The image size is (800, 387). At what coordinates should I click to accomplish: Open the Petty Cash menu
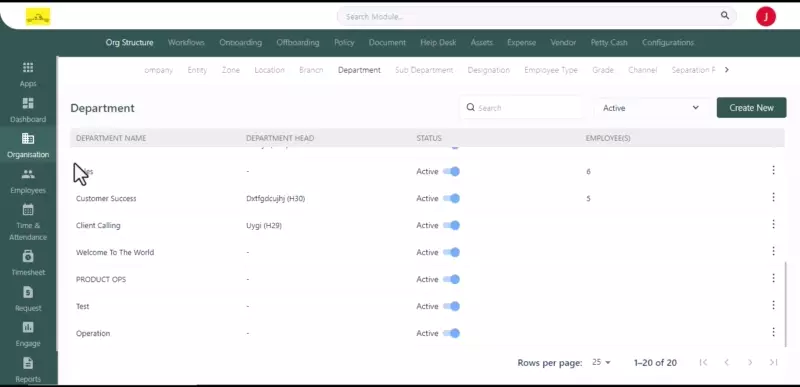[x=609, y=43]
